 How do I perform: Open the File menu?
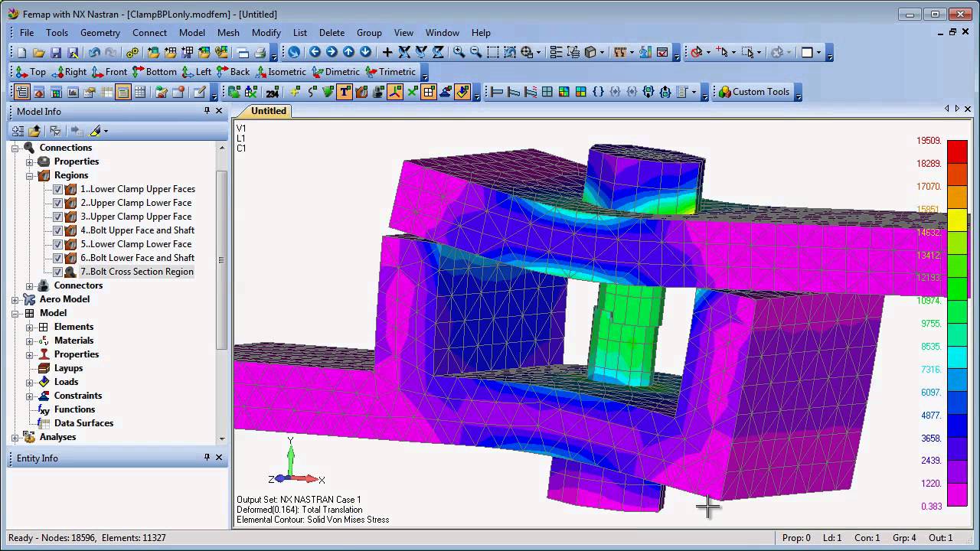point(27,33)
